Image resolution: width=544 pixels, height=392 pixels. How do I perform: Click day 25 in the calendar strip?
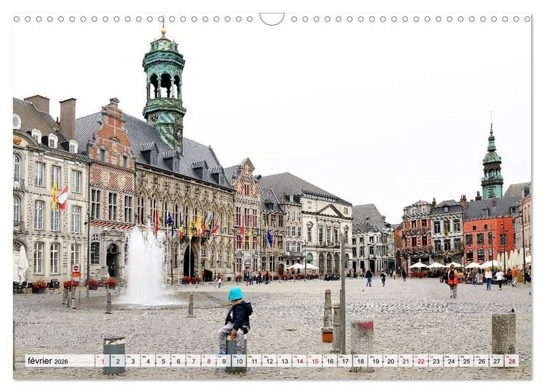pyautogui.click(x=466, y=361)
